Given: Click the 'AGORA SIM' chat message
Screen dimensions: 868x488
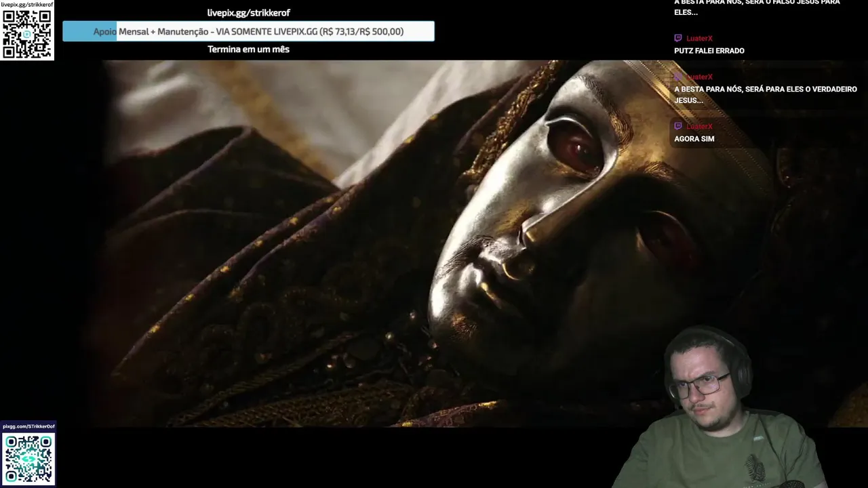Looking at the screenshot, I should (694, 139).
